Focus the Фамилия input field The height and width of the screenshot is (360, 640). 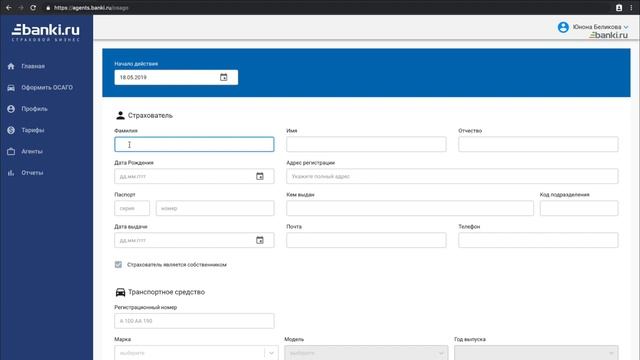194,144
